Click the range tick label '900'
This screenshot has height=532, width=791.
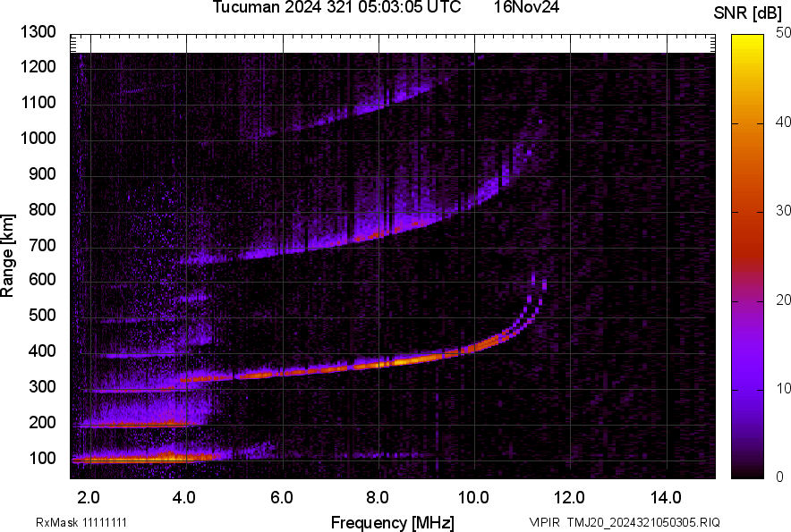(42, 173)
